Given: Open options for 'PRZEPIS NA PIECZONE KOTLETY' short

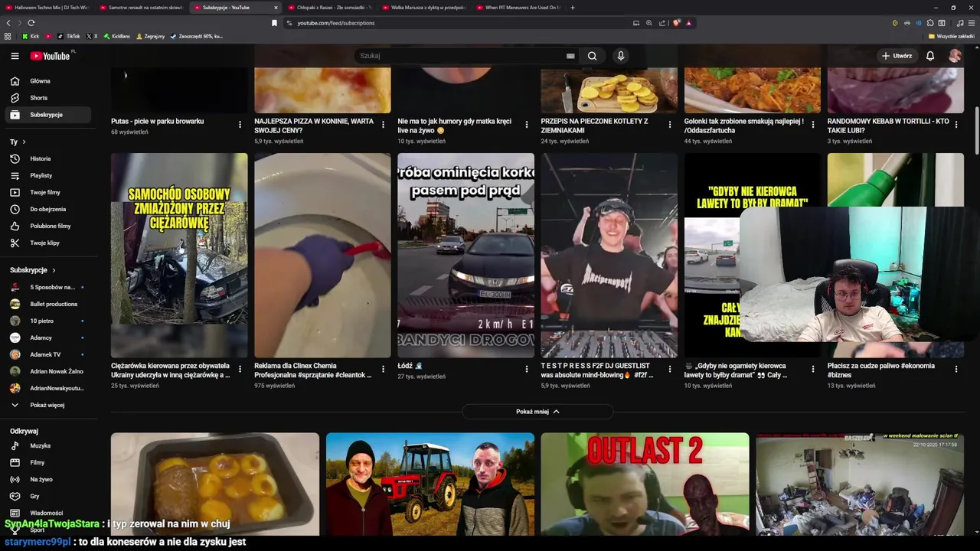Looking at the screenshot, I should pos(669,125).
